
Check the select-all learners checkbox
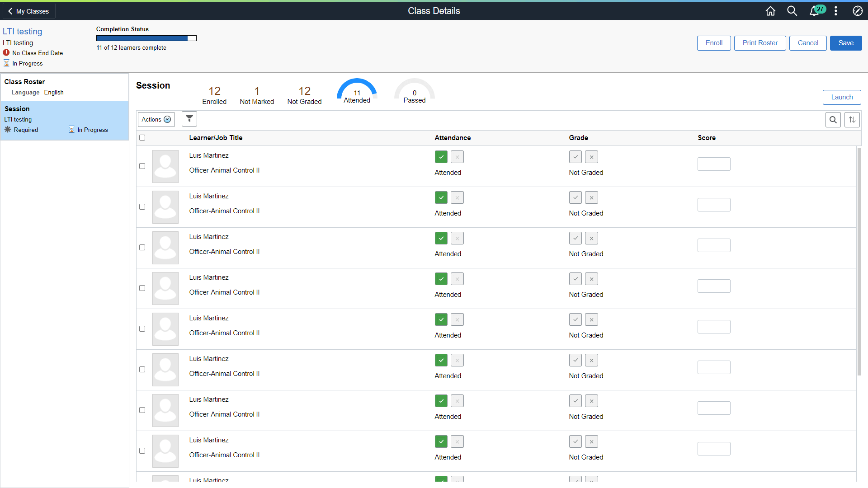(x=142, y=138)
